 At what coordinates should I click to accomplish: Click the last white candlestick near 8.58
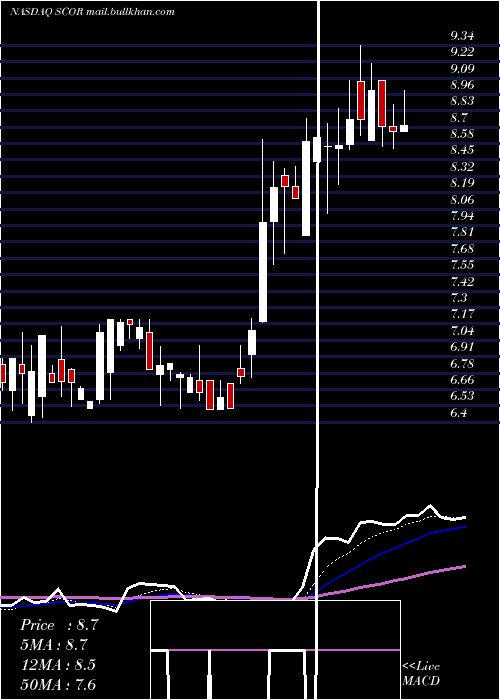pyautogui.click(x=404, y=129)
